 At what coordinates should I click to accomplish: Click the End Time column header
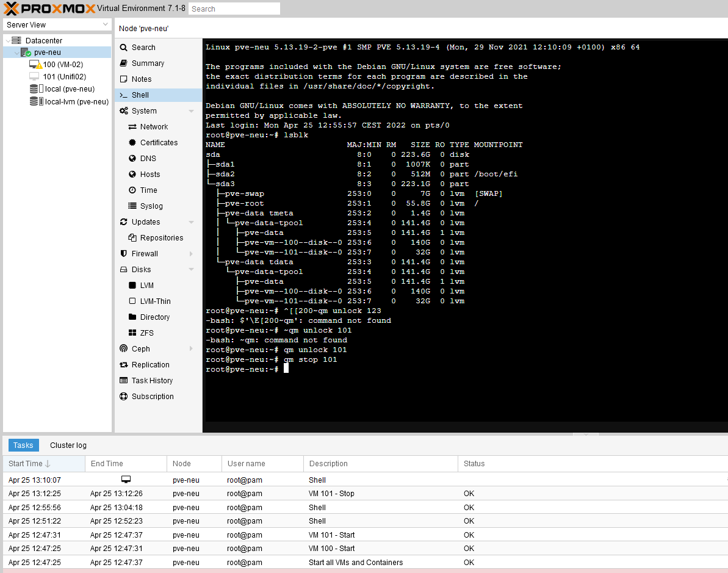(126, 463)
